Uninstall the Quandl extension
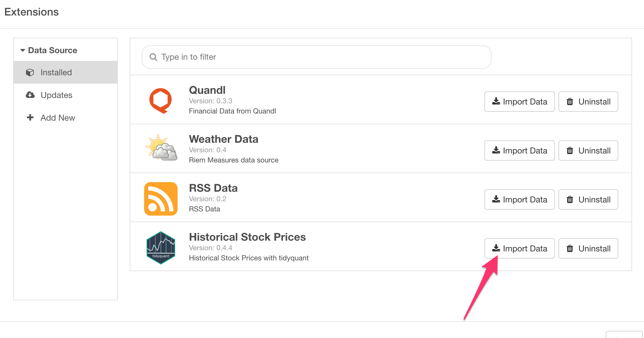Viewport: 644px width, 338px height. pos(588,102)
